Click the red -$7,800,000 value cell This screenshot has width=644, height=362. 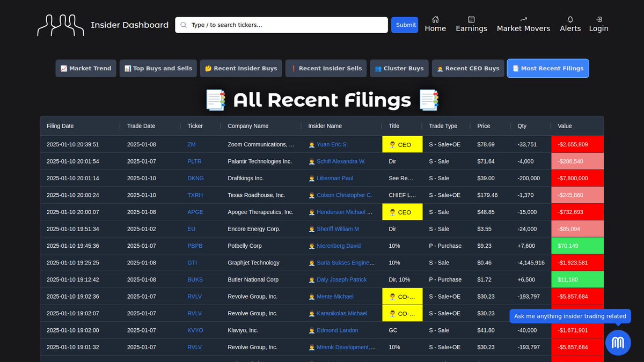(x=577, y=179)
